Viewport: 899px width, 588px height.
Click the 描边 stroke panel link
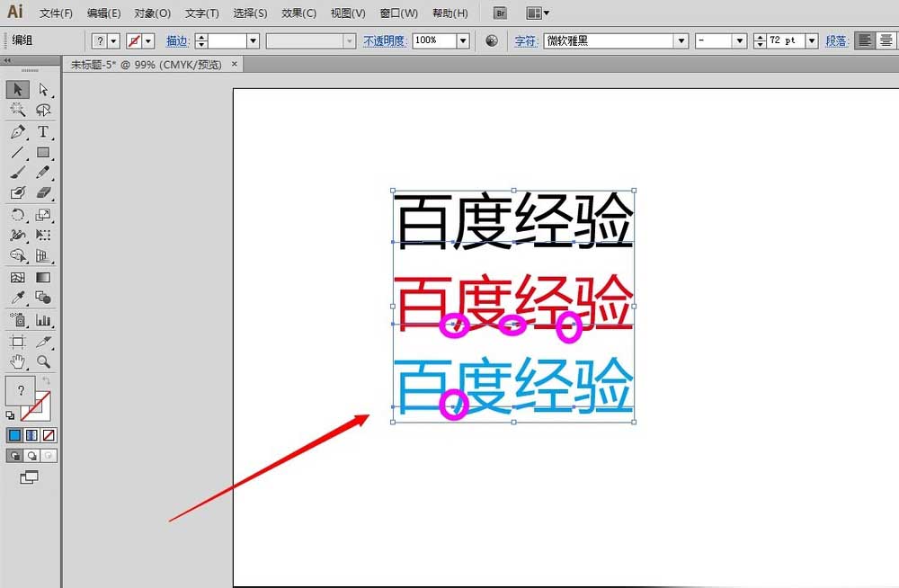[x=178, y=41]
